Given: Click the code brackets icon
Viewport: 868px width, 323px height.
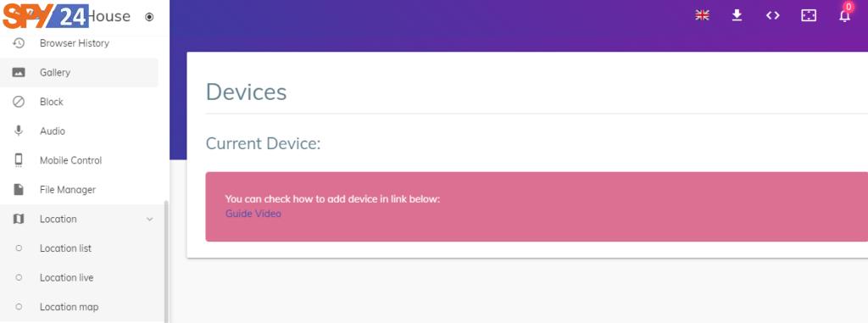Looking at the screenshot, I should pyautogui.click(x=773, y=15).
